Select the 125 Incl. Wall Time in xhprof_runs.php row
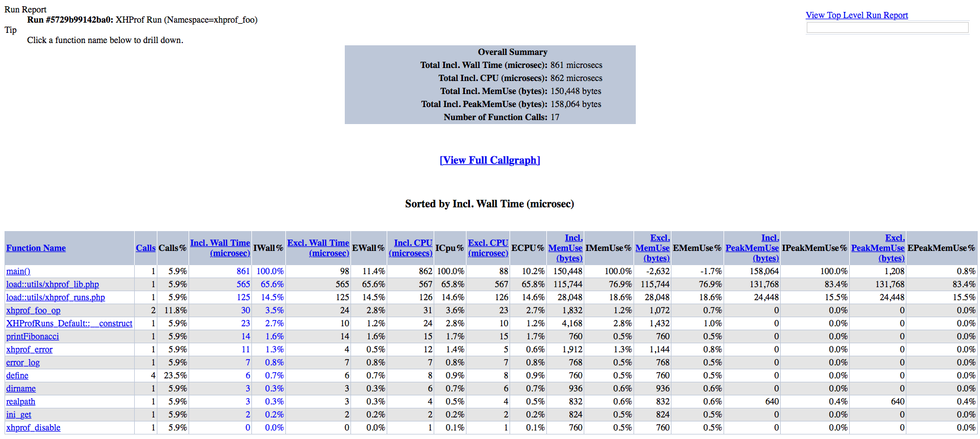The image size is (980, 439). point(243,297)
